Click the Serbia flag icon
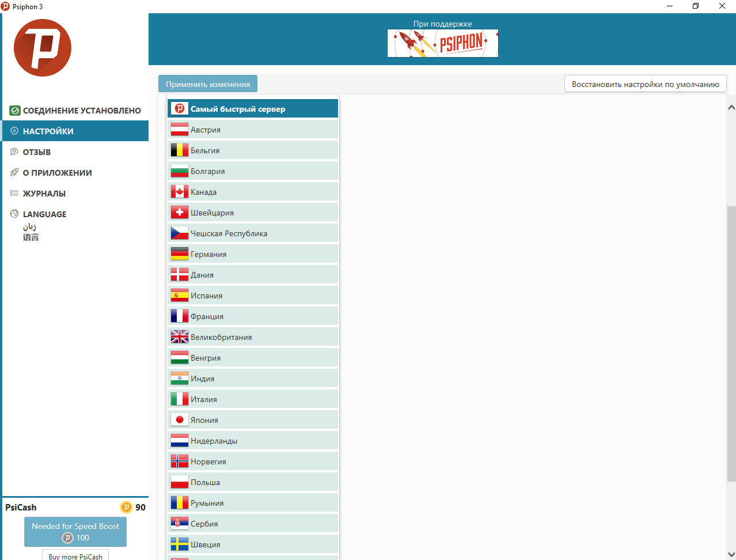Screen dimensions: 736x560 tap(180, 524)
